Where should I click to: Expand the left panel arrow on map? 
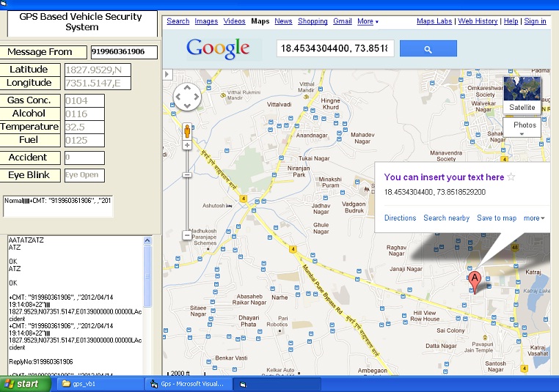pyautogui.click(x=167, y=74)
